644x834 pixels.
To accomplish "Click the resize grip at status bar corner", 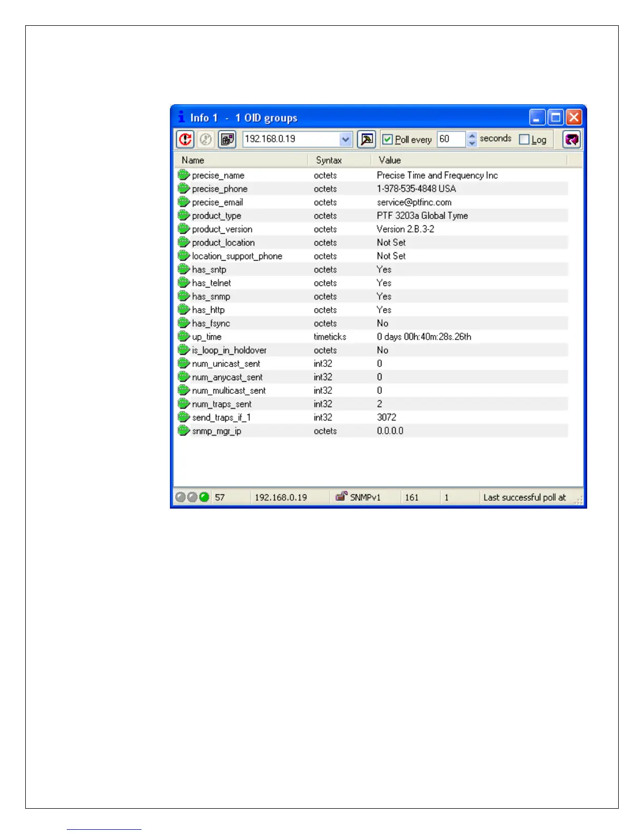I will tap(578, 500).
